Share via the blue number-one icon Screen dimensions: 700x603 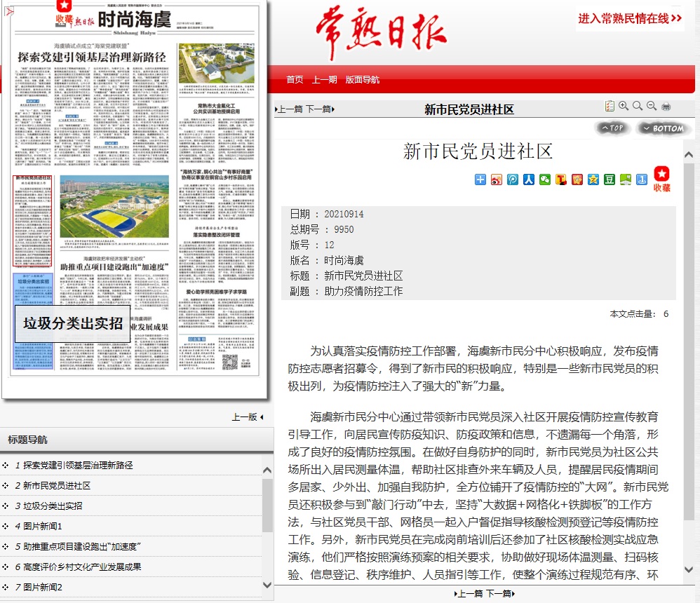642,179
